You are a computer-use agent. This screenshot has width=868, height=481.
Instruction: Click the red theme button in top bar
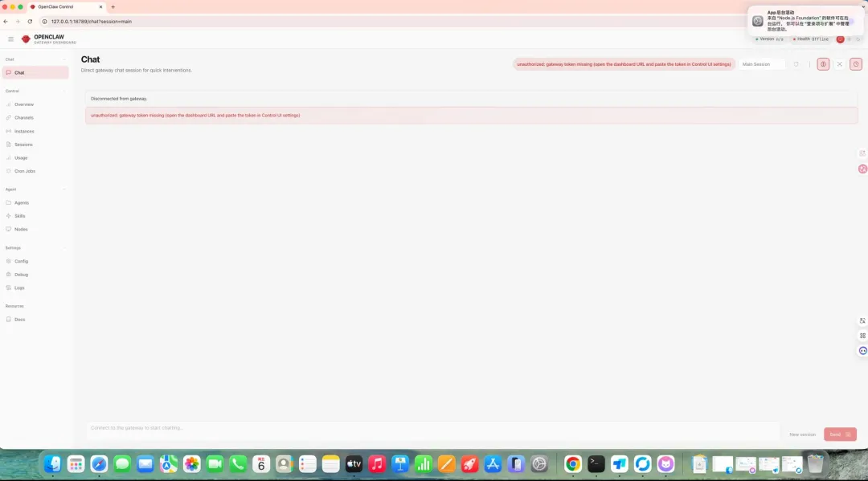[x=841, y=39]
